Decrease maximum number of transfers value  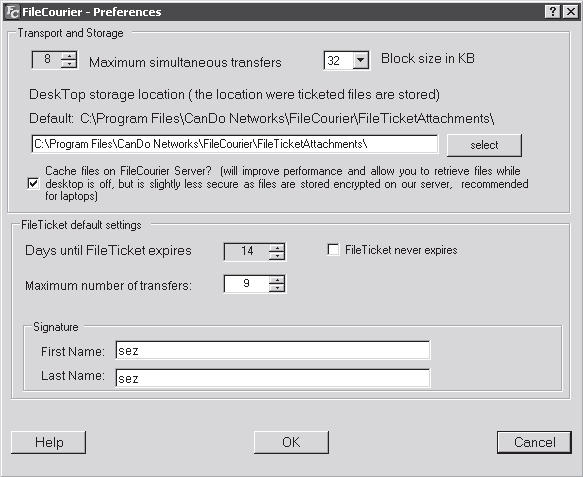[x=277, y=288]
